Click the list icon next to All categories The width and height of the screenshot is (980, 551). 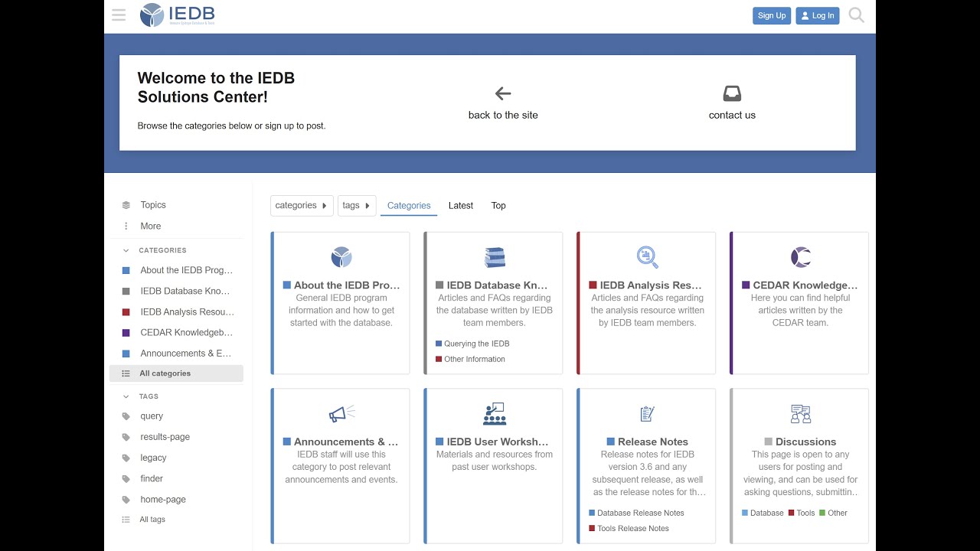pyautogui.click(x=126, y=373)
